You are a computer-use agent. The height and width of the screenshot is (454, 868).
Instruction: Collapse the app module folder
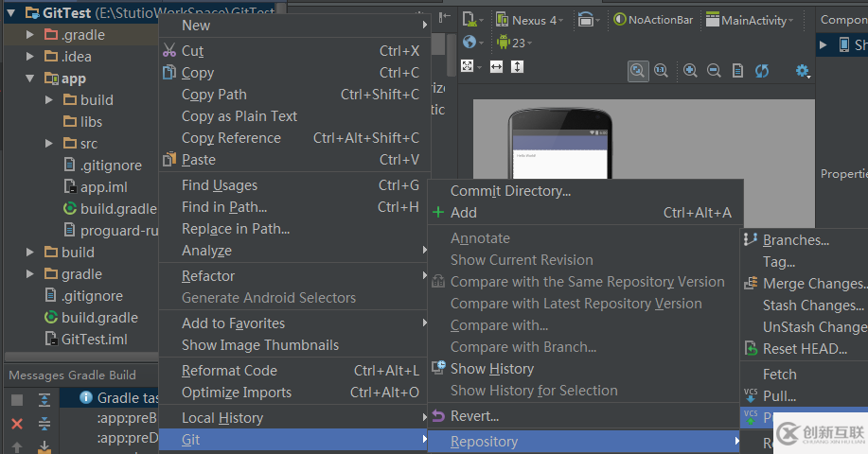[30, 79]
